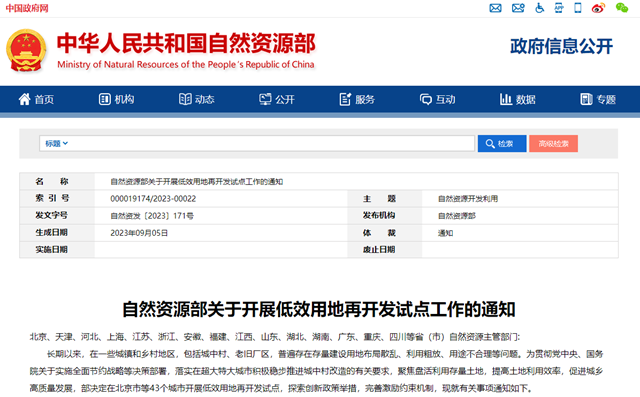Click the 发布机构 label cell

pyautogui.click(x=384, y=215)
